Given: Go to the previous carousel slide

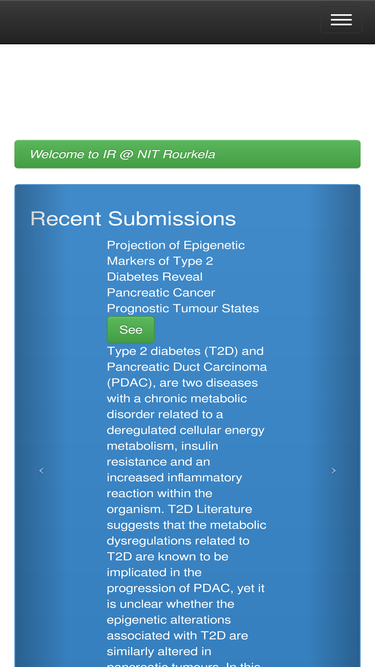Looking at the screenshot, I should pos(41,470).
